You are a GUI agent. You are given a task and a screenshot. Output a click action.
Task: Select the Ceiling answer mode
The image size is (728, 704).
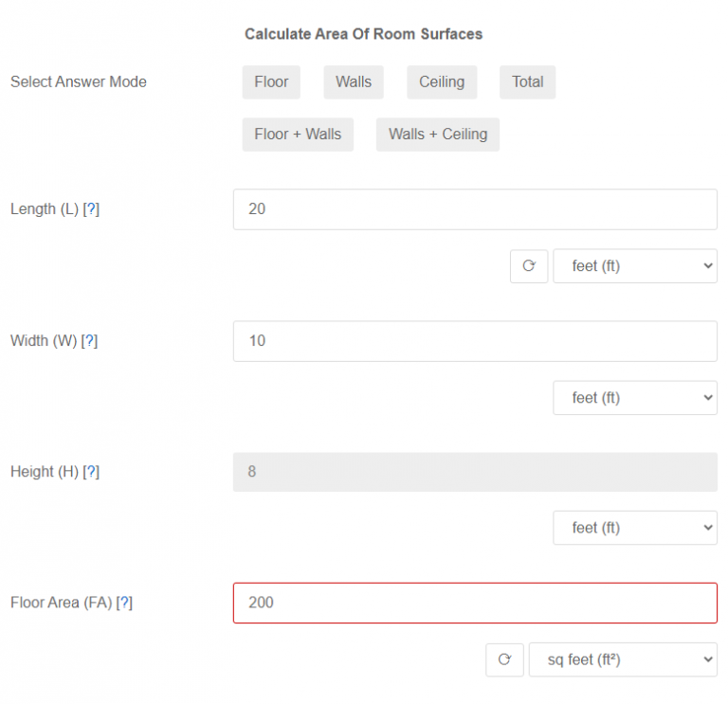click(442, 82)
